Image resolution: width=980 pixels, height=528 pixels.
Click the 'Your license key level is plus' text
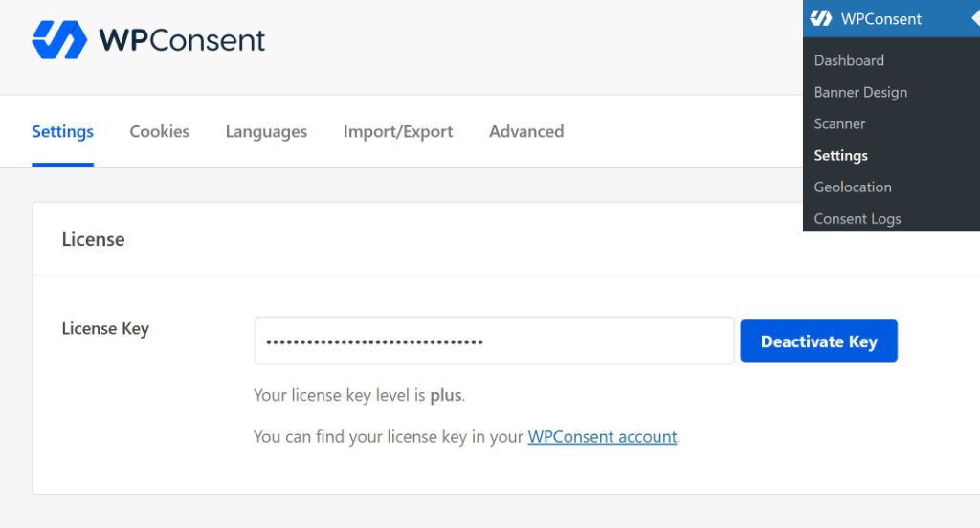click(360, 396)
